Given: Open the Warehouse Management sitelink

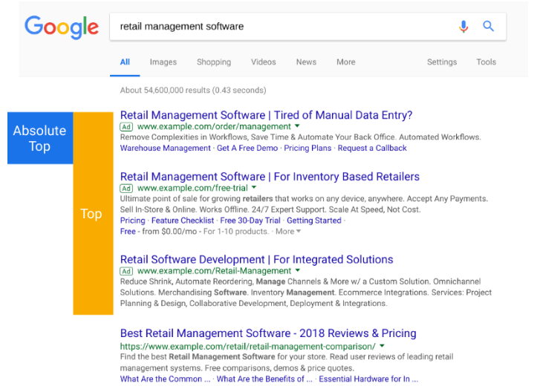Looking at the screenshot, I should pyautogui.click(x=166, y=148).
